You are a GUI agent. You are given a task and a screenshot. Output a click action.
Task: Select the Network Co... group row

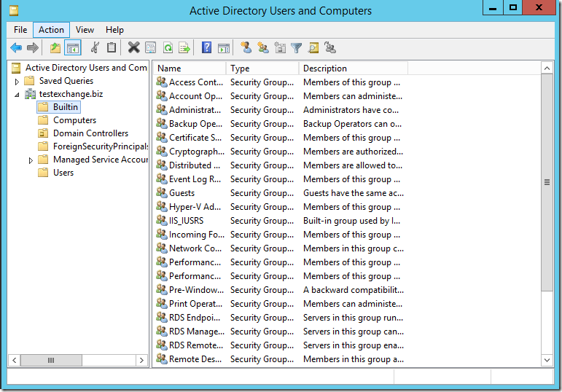tap(281, 248)
